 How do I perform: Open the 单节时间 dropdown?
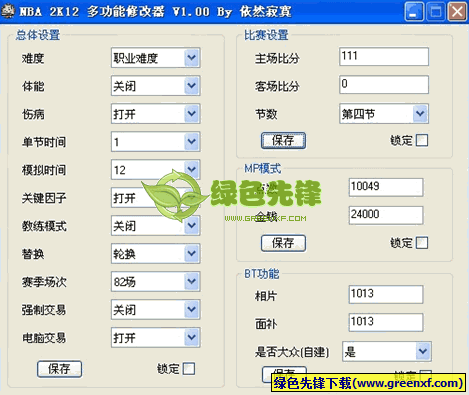pos(192,142)
